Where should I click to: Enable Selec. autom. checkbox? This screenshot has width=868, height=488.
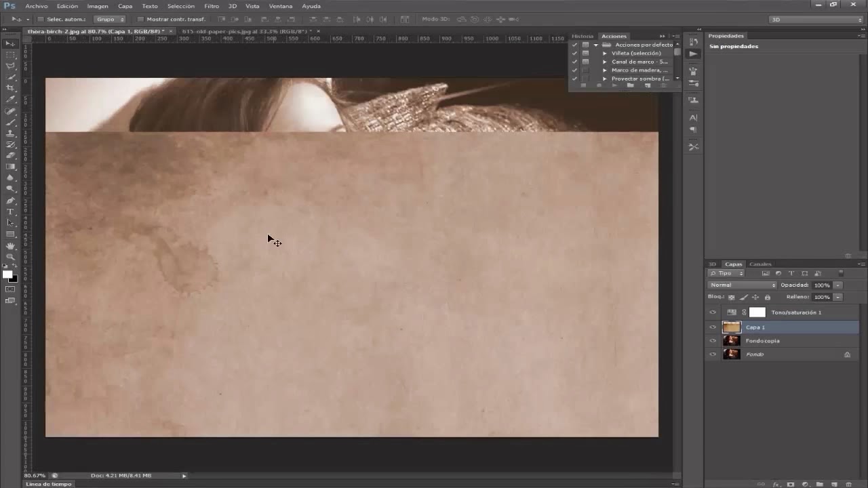click(x=41, y=19)
